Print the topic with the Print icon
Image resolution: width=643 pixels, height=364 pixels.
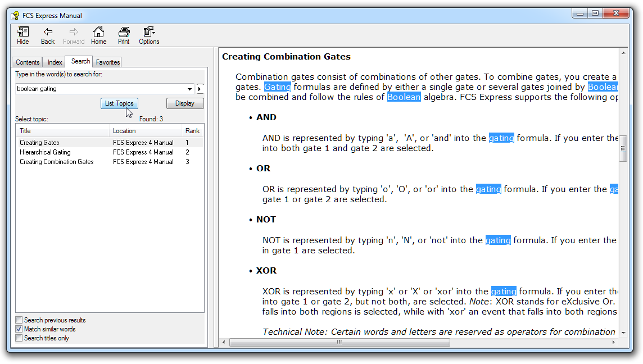pyautogui.click(x=124, y=32)
